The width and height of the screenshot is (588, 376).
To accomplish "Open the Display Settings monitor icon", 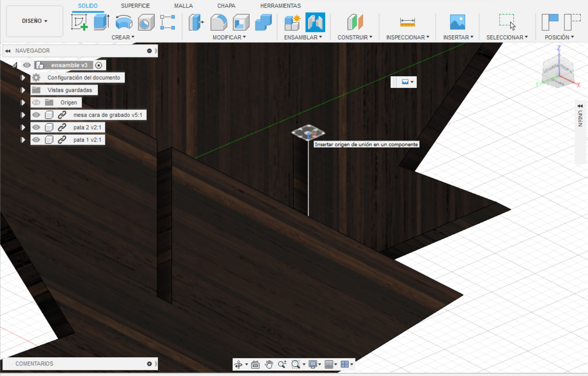I will coord(313,364).
